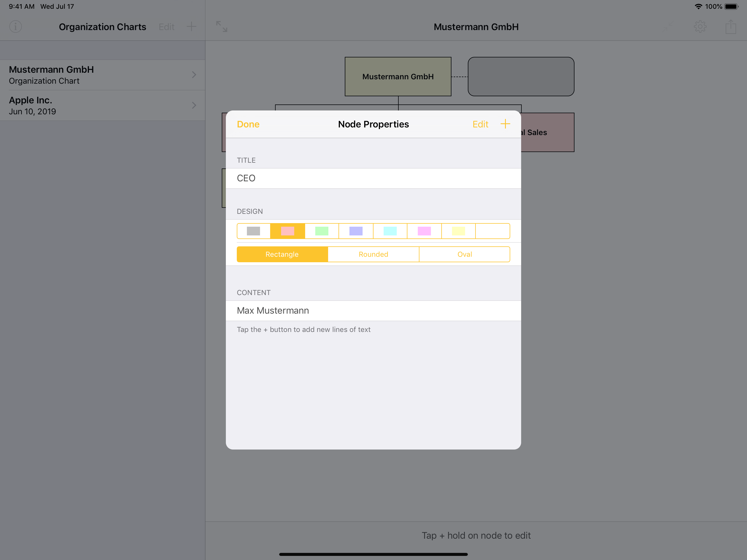Add a content line with the Node Properties plus

[x=505, y=124]
